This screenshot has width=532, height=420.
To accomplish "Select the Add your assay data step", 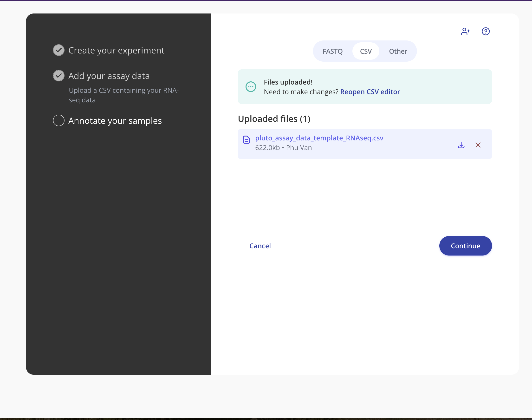I will pyautogui.click(x=109, y=76).
